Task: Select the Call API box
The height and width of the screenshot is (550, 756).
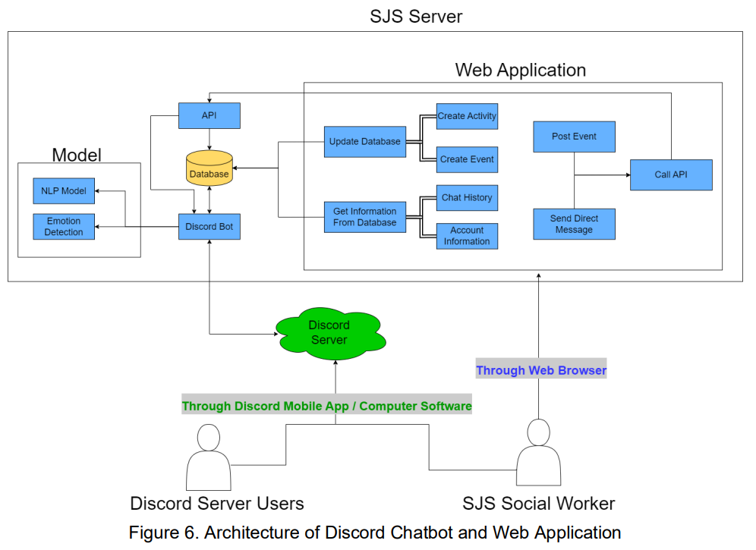Action: coord(671,174)
